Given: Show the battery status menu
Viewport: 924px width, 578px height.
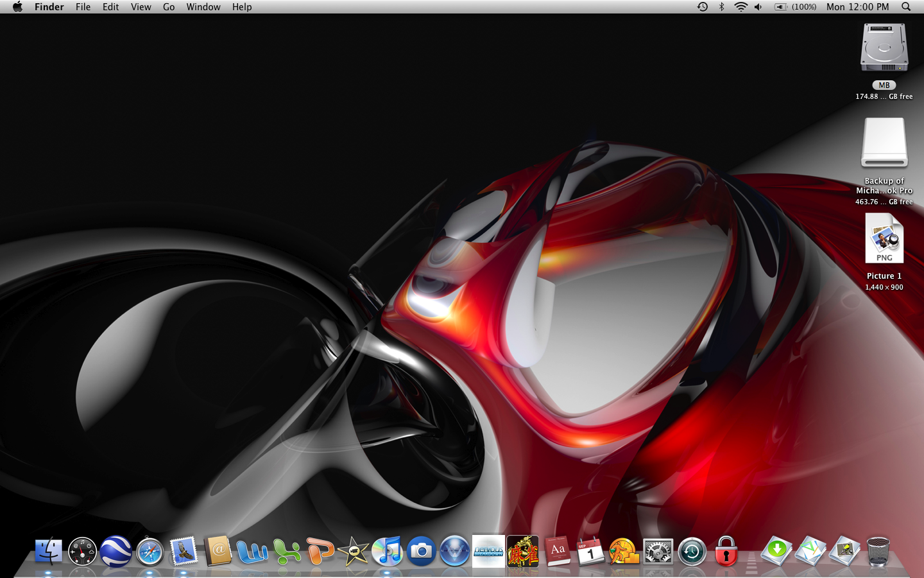Looking at the screenshot, I should [795, 7].
